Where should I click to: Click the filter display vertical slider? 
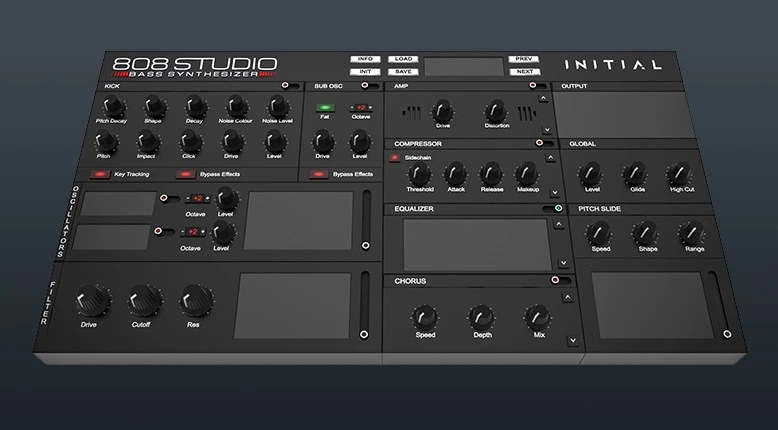click(364, 305)
